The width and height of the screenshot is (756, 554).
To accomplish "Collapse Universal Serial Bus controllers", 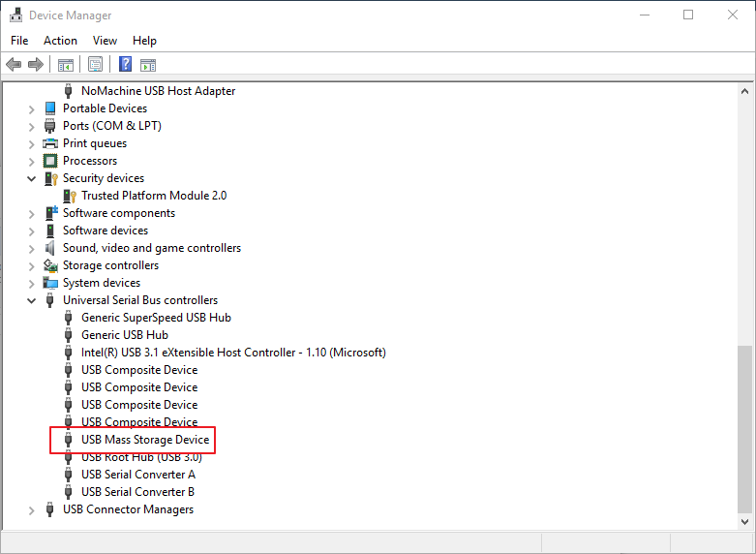I will coord(32,300).
